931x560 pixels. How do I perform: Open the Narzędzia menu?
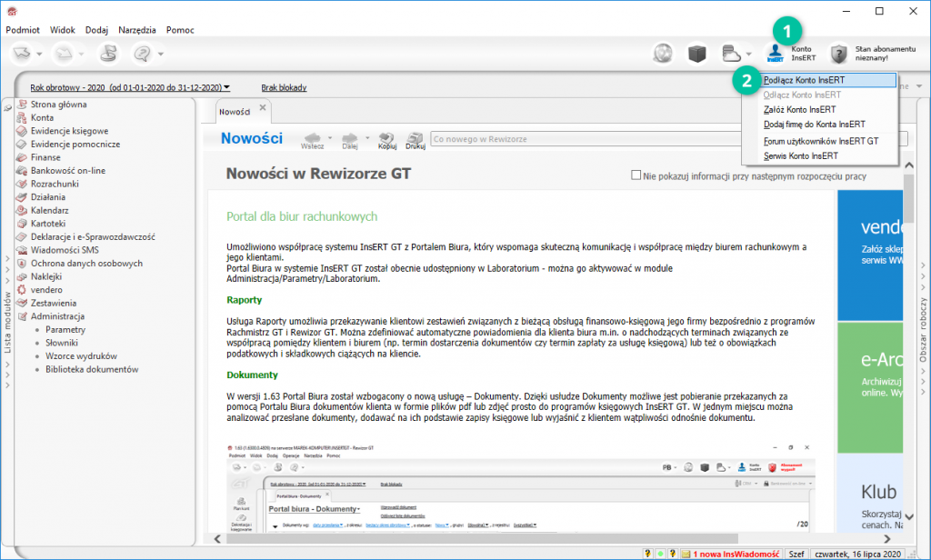coord(137,30)
